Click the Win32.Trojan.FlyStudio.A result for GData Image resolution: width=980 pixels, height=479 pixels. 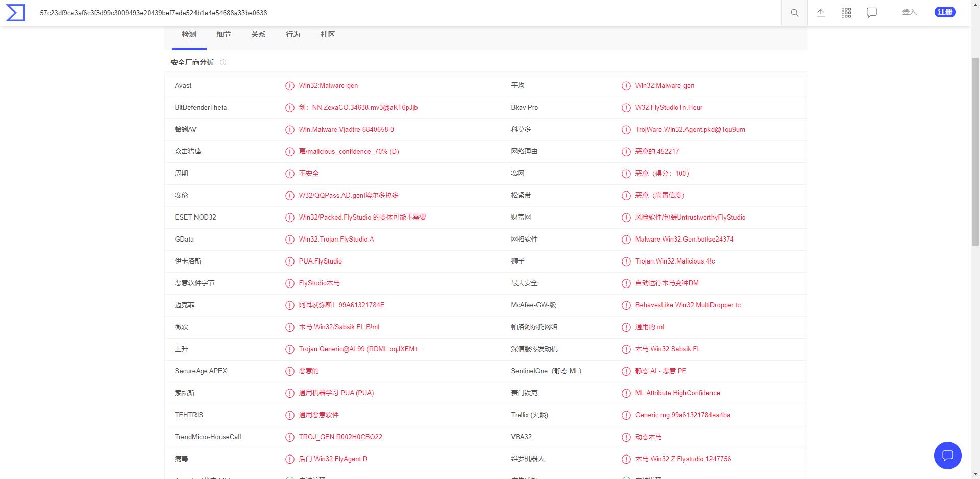[x=336, y=240]
